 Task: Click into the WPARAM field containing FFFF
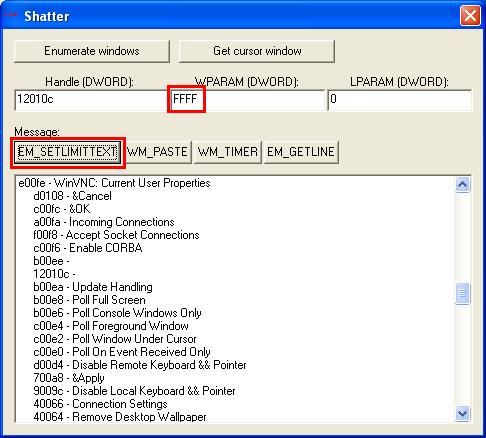247,99
